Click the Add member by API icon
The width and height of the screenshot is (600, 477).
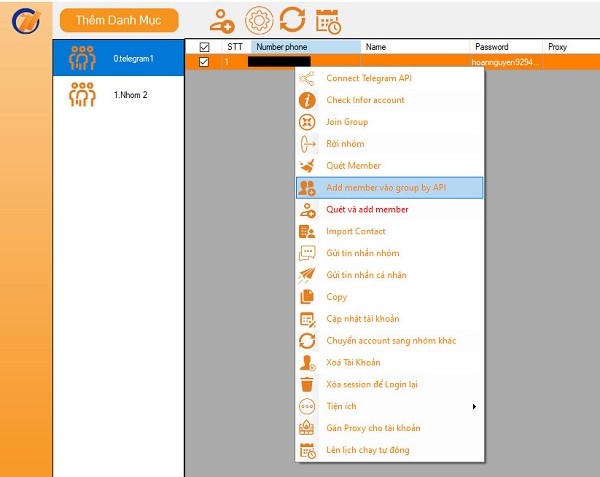pos(307,188)
